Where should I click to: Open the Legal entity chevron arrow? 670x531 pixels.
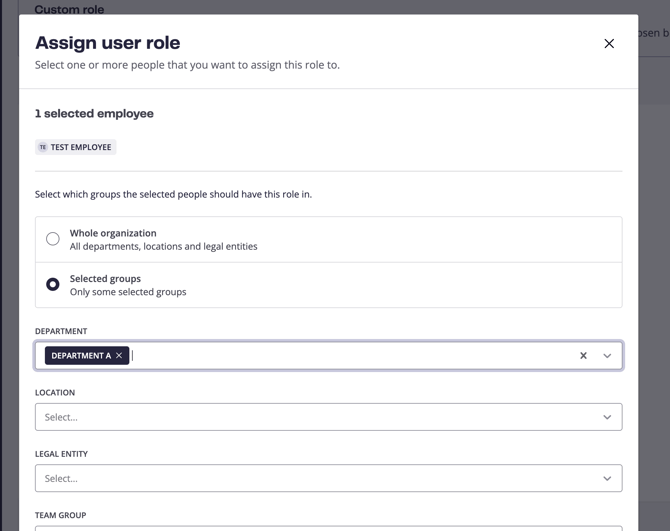point(607,478)
